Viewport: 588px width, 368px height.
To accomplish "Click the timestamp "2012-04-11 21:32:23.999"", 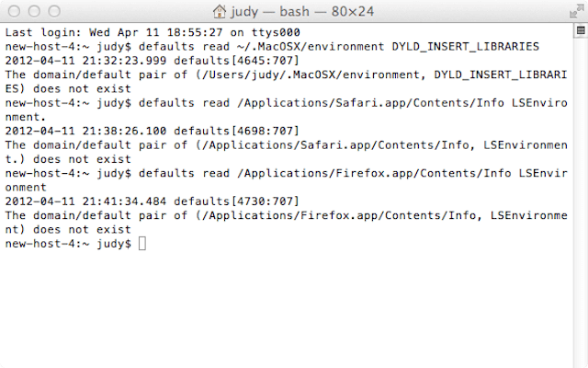I will pos(85,61).
